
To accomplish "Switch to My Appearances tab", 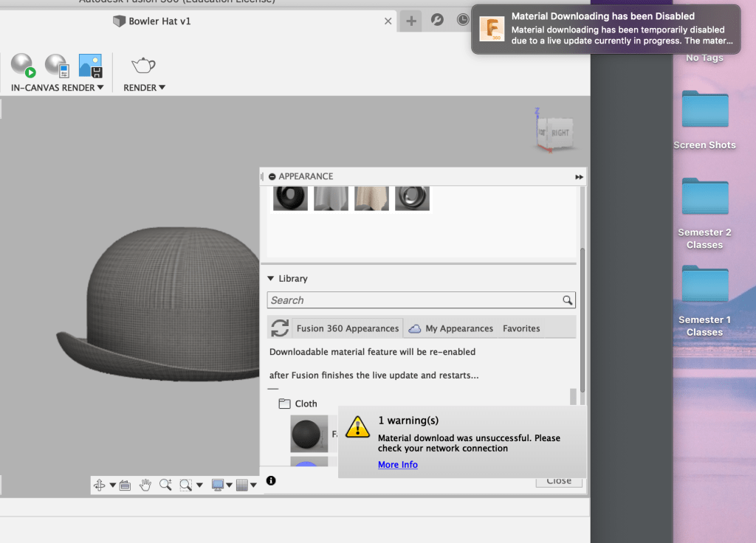I will click(x=458, y=328).
